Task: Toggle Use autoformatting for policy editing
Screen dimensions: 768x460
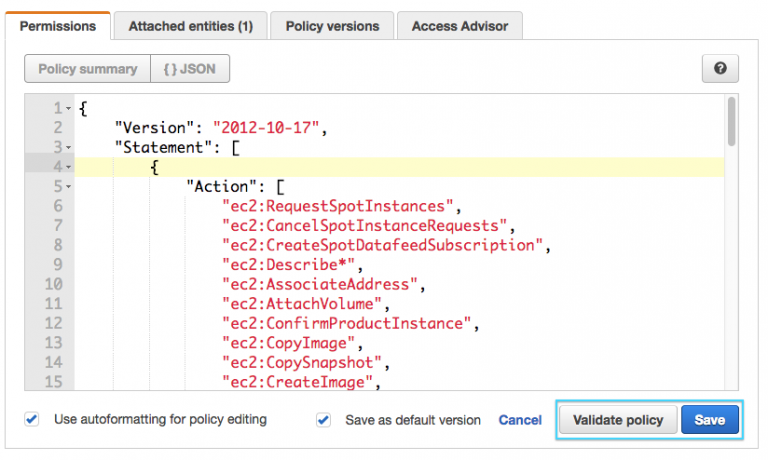Action: 32,420
